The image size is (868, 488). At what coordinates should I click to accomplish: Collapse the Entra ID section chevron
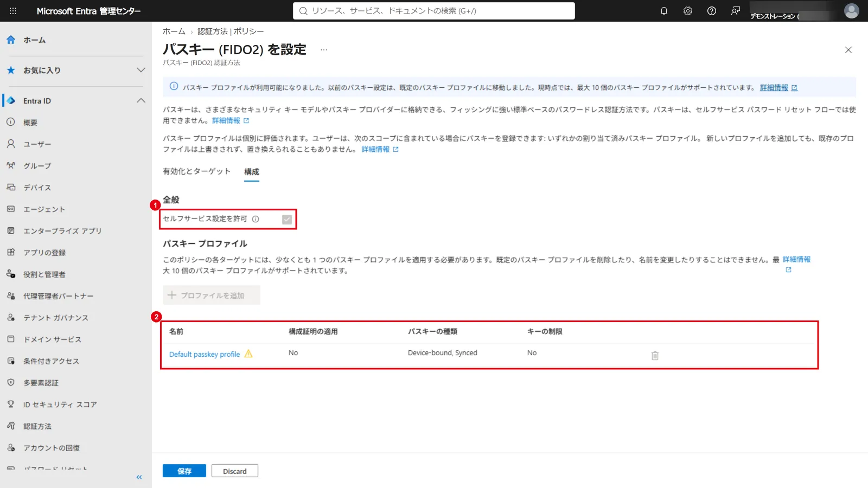(141, 100)
